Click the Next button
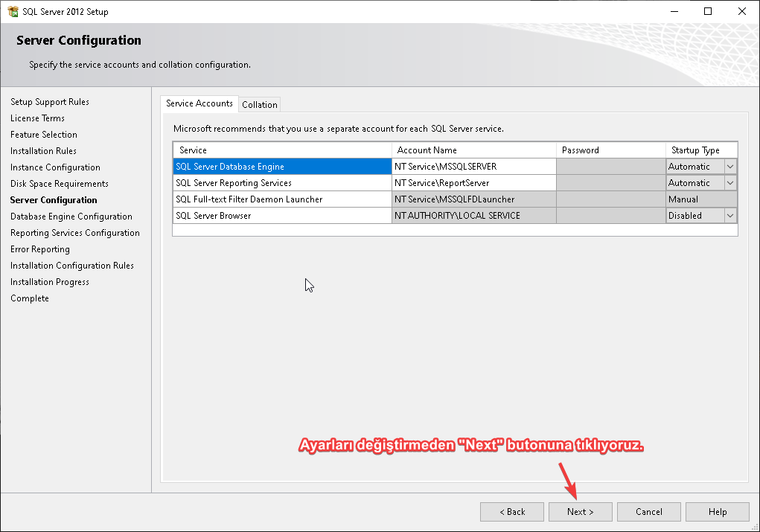 (580, 512)
